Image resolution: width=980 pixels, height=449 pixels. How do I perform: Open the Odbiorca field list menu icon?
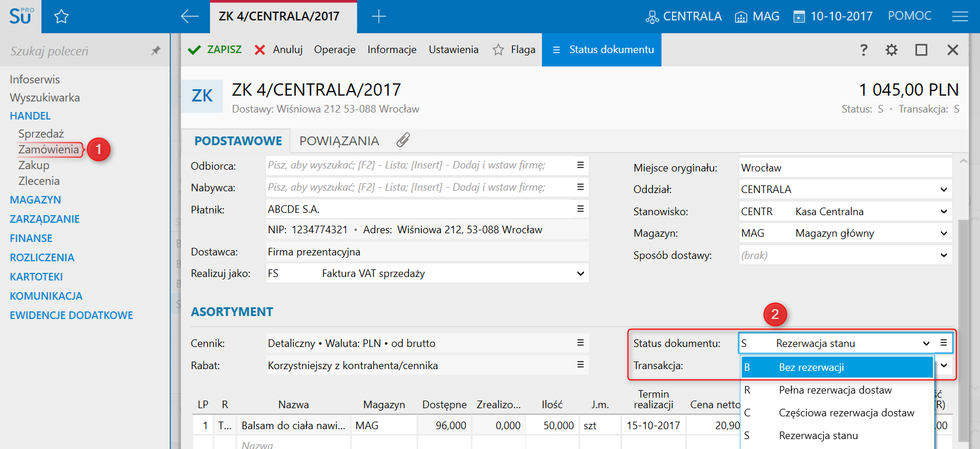point(580,165)
